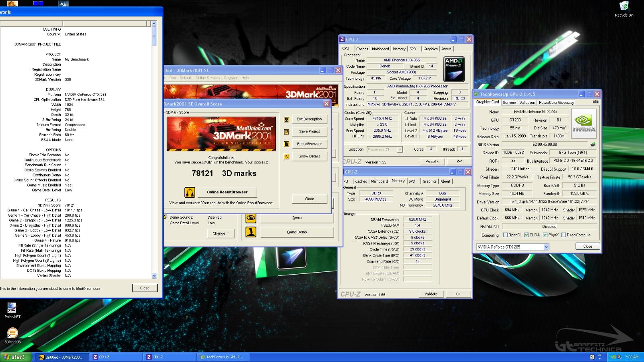This screenshot has height=362, width=644.
Task: Open the PowerColor Giveaway tab in GPU-Z
Action: pos(556,103)
